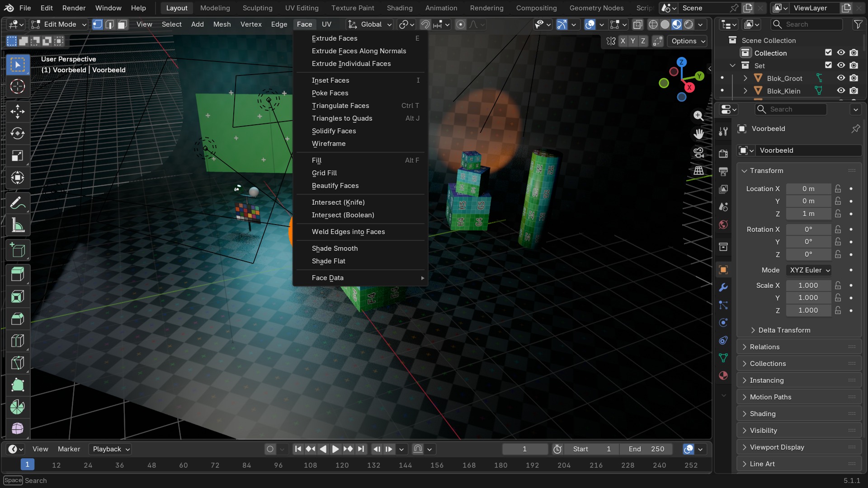The height and width of the screenshot is (488, 868).
Task: Play the animation forward
Action: coord(335,449)
